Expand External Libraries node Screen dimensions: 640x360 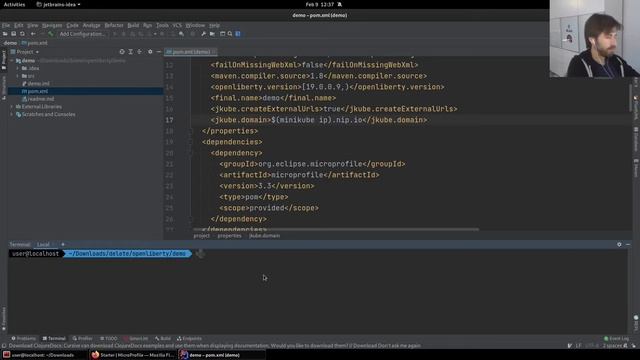(x=12, y=107)
